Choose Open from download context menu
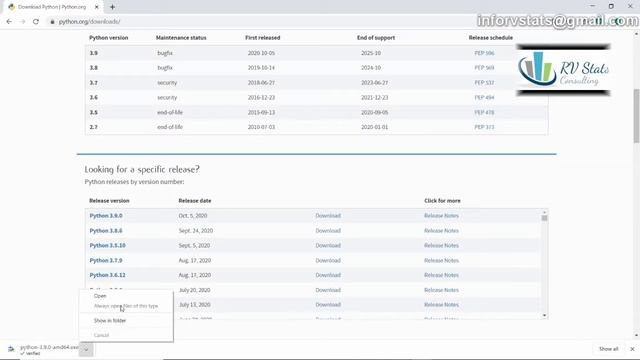This screenshot has height=360, width=640. click(x=100, y=296)
